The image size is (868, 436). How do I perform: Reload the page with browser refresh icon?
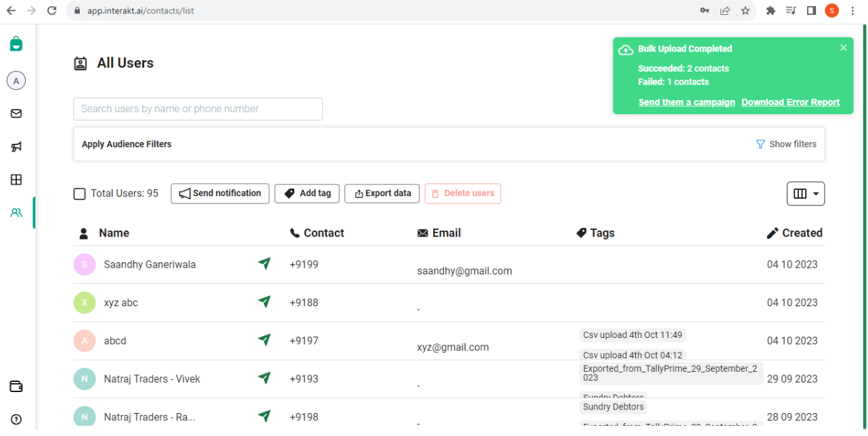click(52, 11)
